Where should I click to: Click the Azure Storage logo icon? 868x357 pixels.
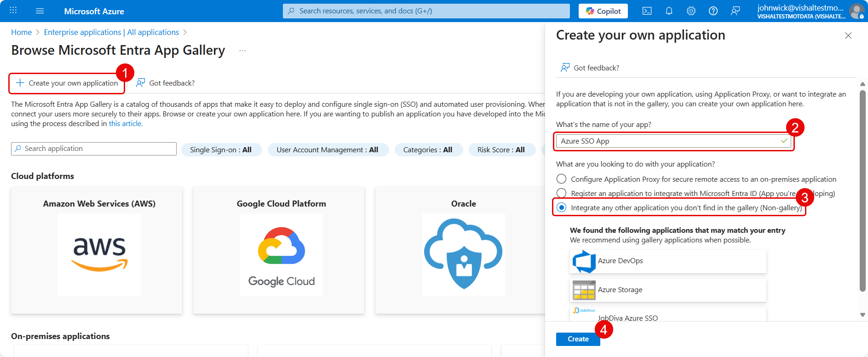[584, 290]
